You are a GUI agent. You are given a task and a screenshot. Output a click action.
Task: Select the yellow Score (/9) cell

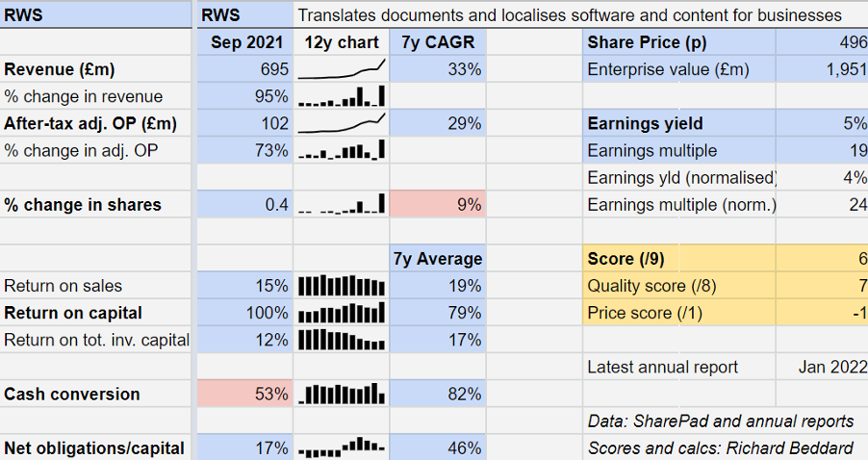click(x=678, y=259)
